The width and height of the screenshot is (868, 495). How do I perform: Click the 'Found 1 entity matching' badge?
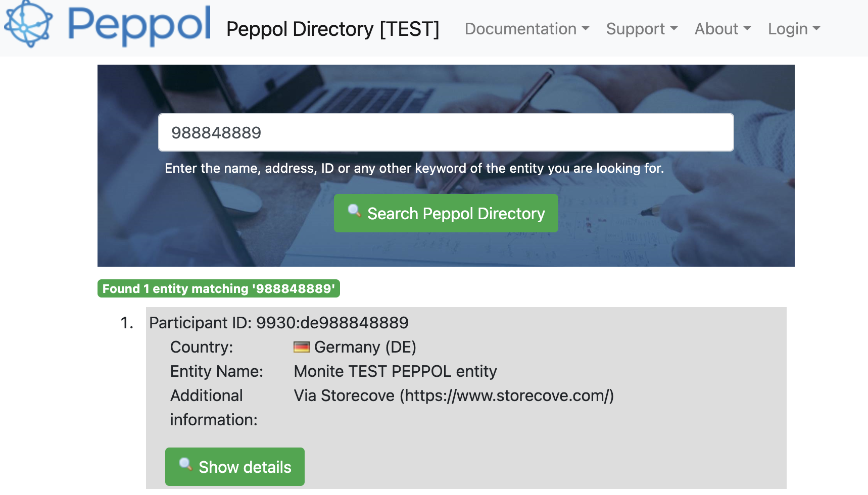click(218, 289)
